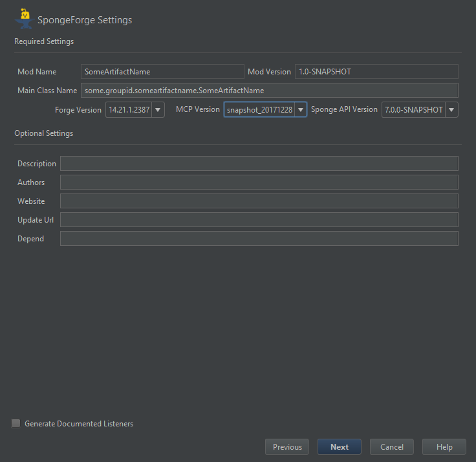Select the 7.0.0-SNAPSHOT Sponge API combo box
Image resolution: width=476 pixels, height=462 pixels.
tap(420, 109)
